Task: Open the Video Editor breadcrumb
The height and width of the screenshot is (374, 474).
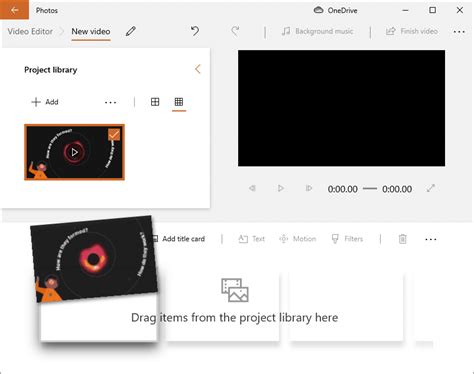Action: coord(30,31)
